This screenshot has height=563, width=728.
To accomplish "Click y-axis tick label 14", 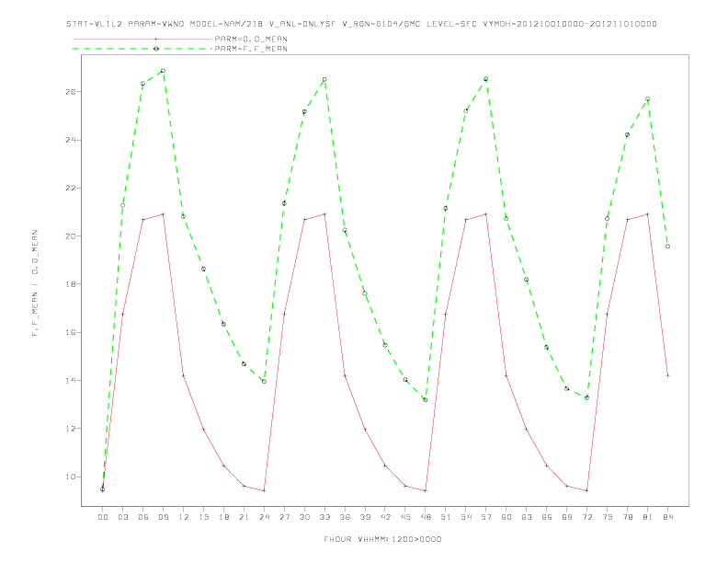I will 70,381.
